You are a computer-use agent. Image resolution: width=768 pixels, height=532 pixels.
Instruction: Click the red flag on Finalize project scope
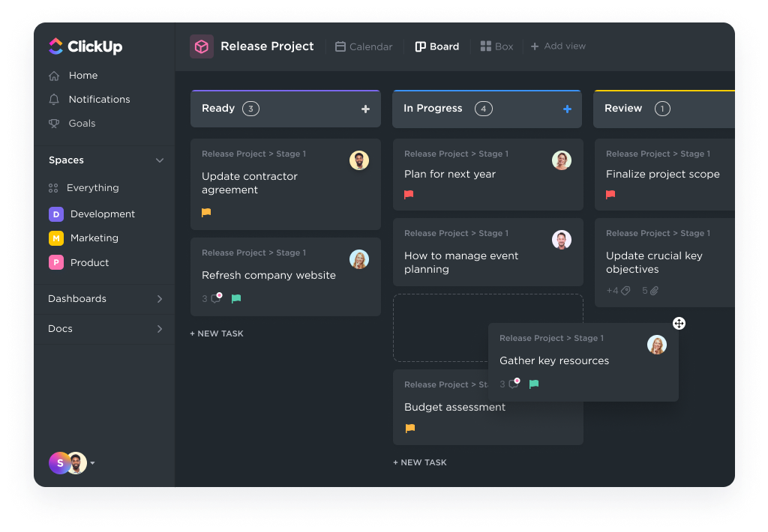(610, 194)
